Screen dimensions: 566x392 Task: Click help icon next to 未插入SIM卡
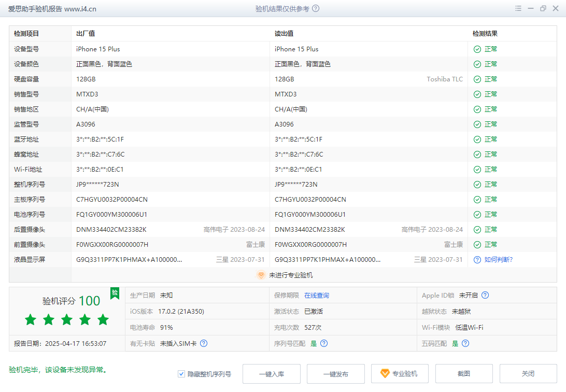[x=204, y=343]
